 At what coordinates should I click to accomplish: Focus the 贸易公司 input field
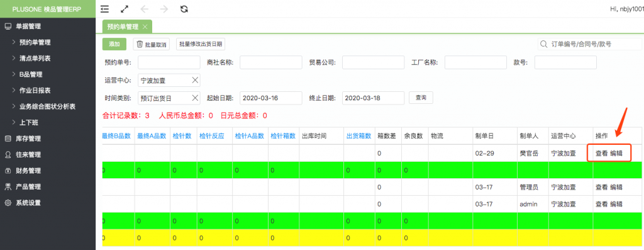coord(373,62)
